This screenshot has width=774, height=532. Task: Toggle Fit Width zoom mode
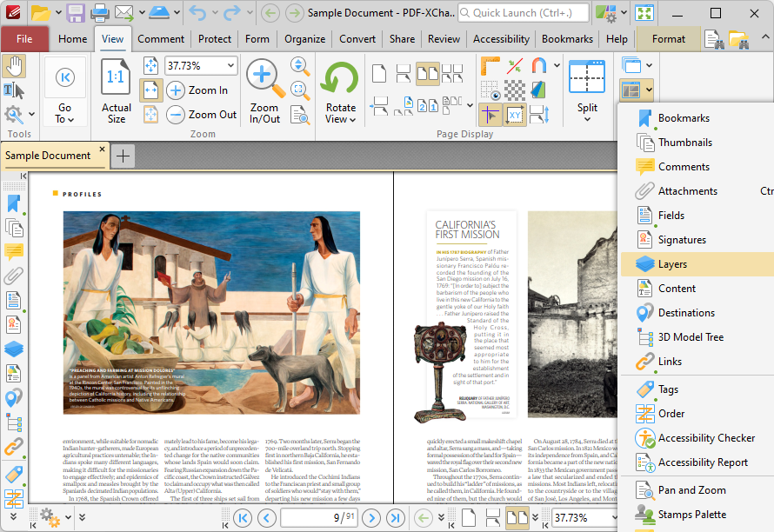coord(150,90)
